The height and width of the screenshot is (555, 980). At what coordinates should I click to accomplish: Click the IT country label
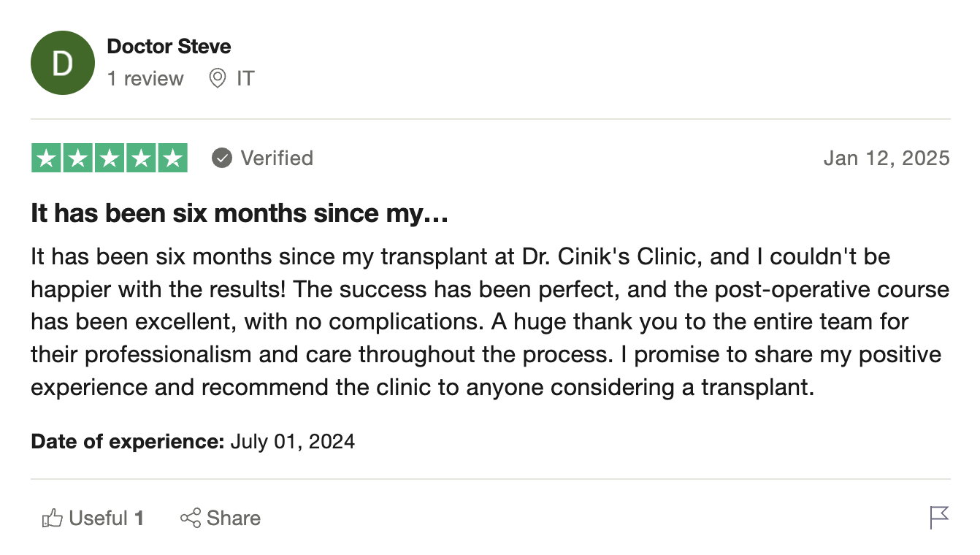pyautogui.click(x=245, y=78)
